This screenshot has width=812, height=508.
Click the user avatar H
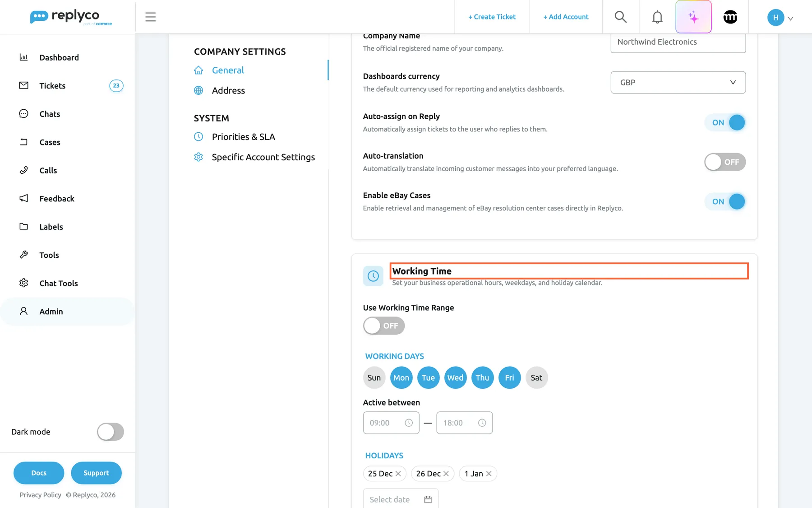click(775, 17)
